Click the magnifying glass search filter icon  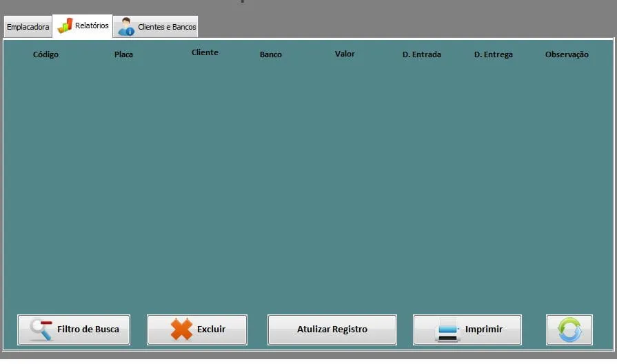coord(41,330)
